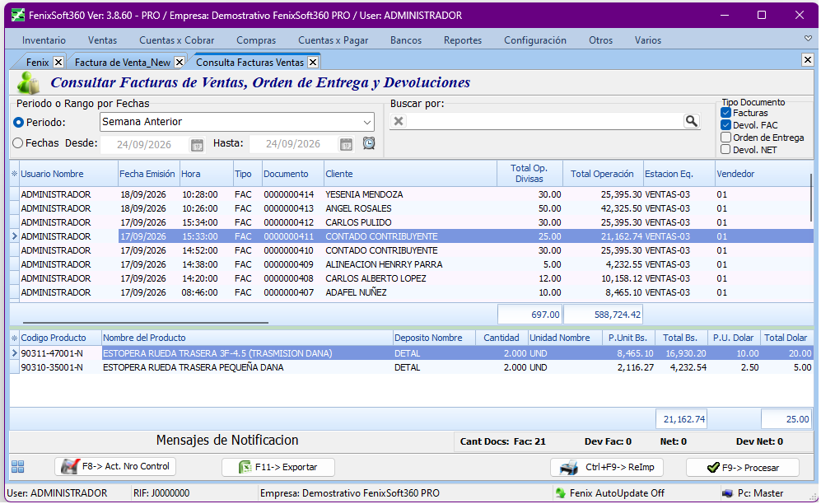Click the search magnifier icon in Buscar por

pyautogui.click(x=691, y=121)
